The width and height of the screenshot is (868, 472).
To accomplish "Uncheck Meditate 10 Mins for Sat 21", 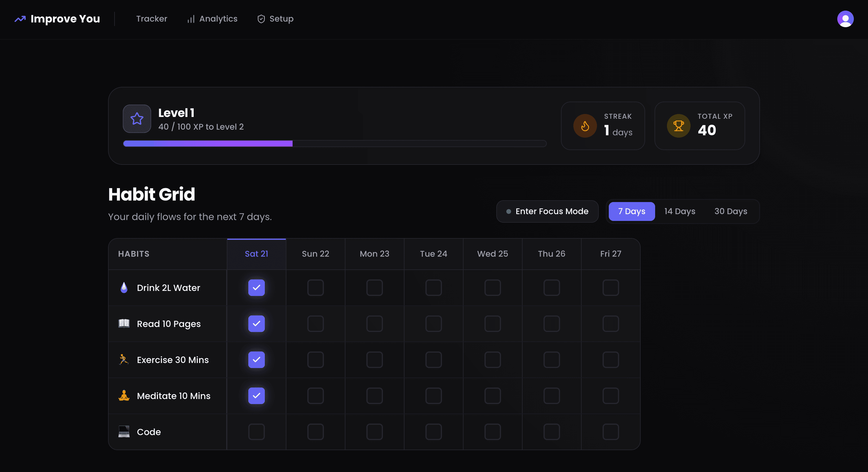I will (257, 396).
